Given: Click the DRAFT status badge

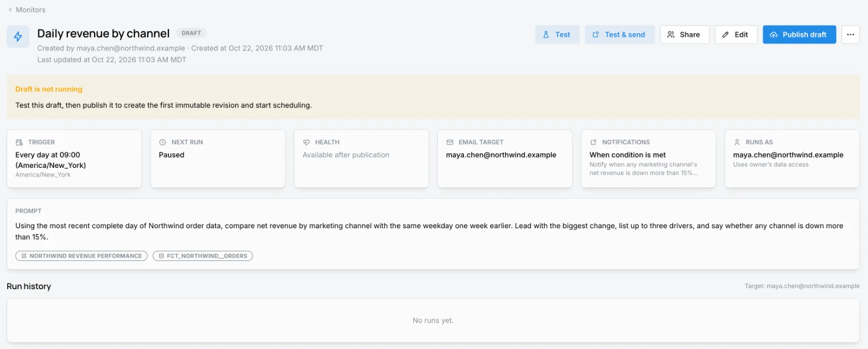Looking at the screenshot, I should pos(191,33).
